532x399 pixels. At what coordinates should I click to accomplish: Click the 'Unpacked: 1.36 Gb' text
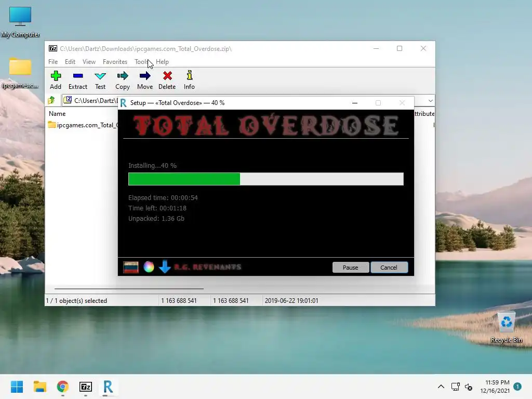coord(156,219)
